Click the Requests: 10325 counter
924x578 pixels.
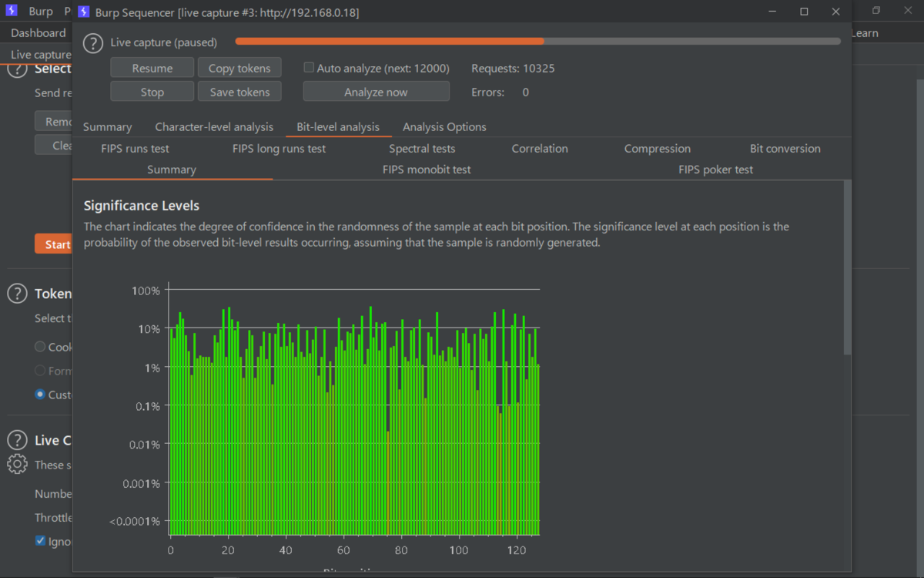513,68
